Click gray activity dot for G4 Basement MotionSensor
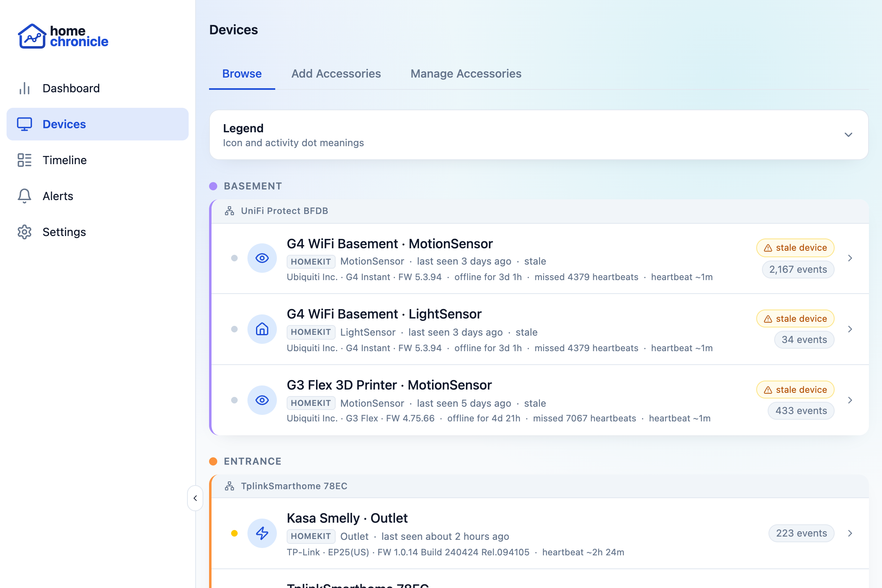882x588 pixels. coord(234,258)
